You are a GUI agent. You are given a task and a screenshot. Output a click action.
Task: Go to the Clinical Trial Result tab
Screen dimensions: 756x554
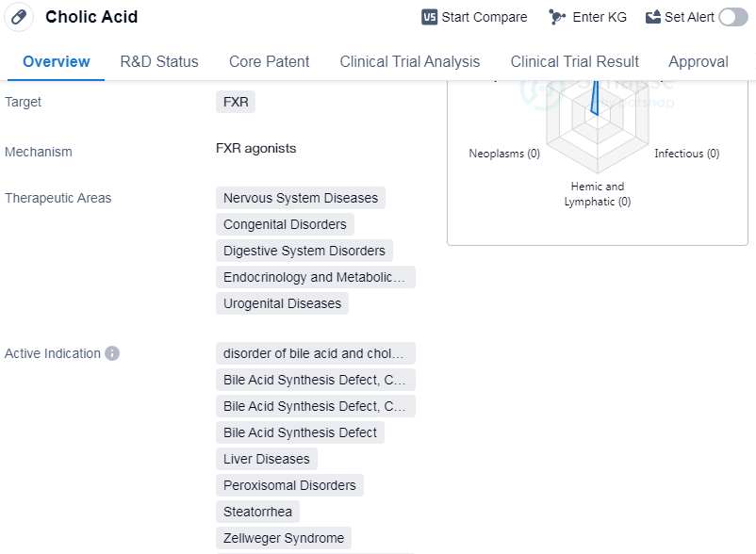point(574,61)
